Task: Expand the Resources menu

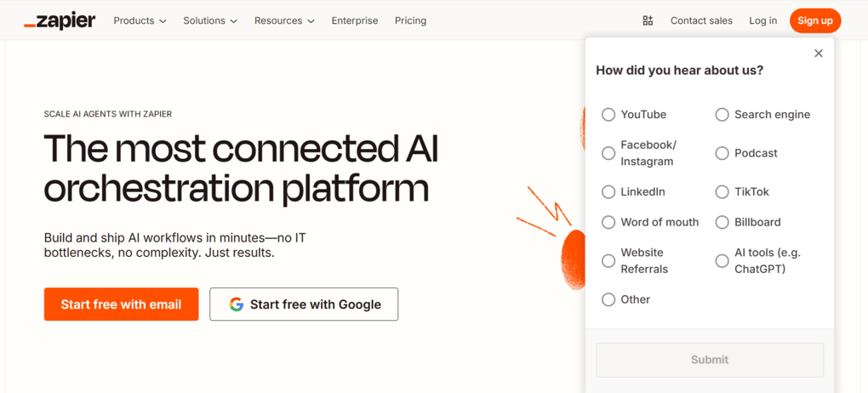Action: click(284, 20)
